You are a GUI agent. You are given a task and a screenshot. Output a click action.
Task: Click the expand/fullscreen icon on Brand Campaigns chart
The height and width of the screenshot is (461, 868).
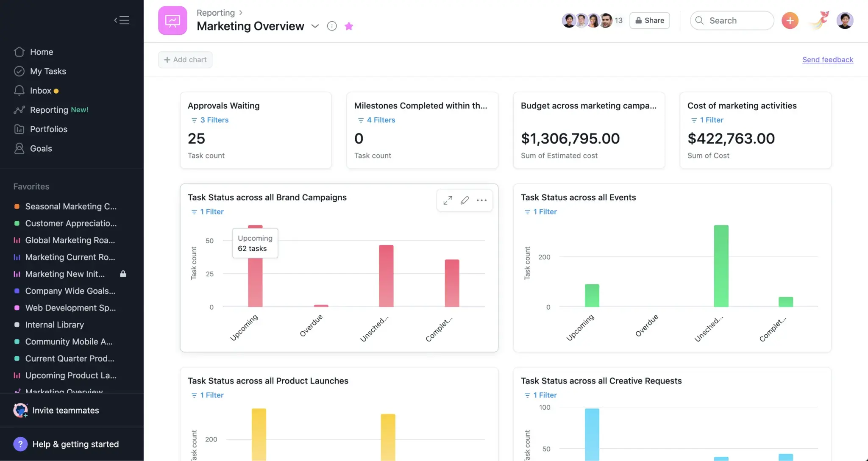pos(448,200)
